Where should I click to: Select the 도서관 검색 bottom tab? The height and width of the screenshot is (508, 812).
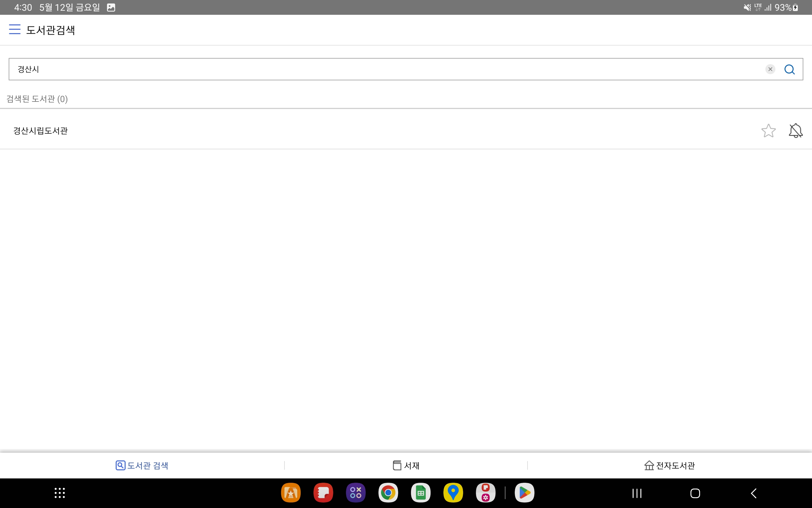pyautogui.click(x=142, y=465)
